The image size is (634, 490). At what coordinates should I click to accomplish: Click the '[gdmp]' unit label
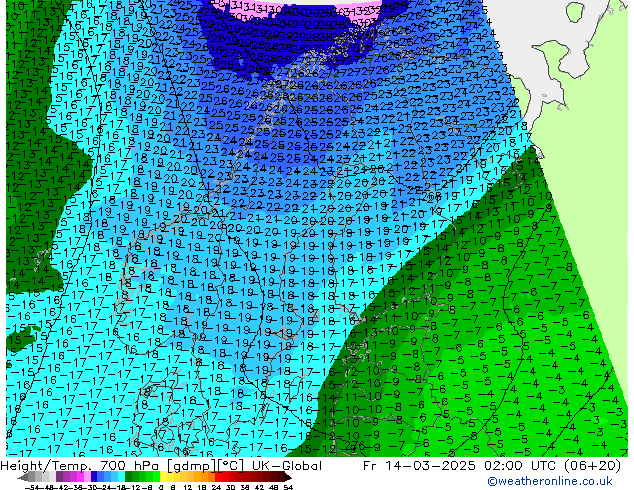point(190,466)
